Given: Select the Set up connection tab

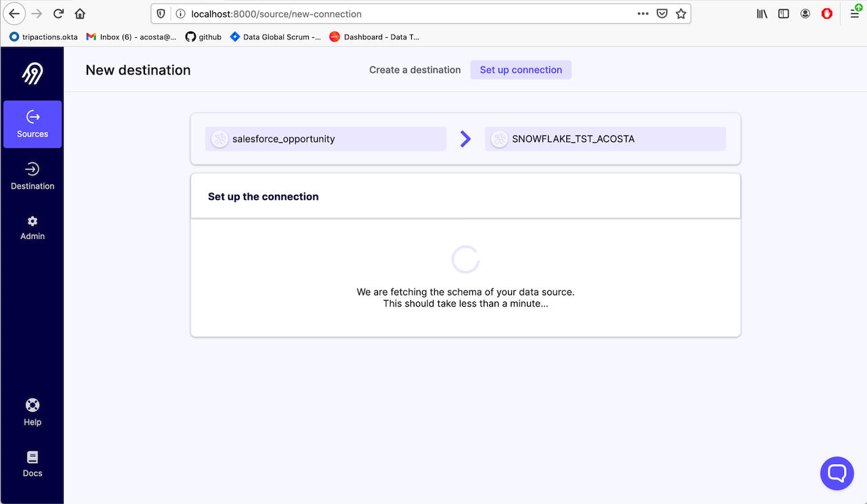Looking at the screenshot, I should tap(520, 69).
